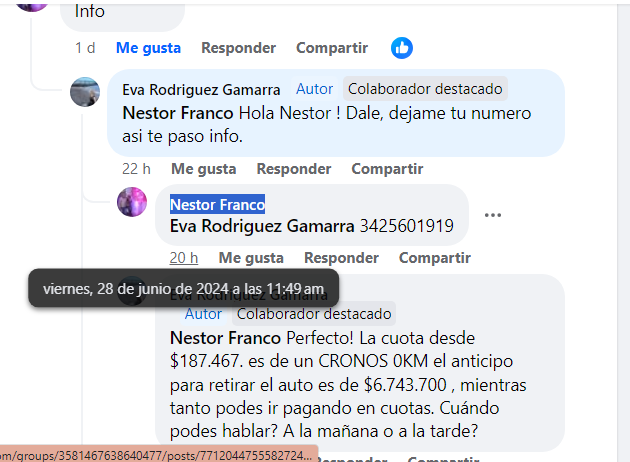The image size is (630, 462).
Task: Click Eva Rodriguez Gamarra mention before phone number
Action: click(262, 226)
